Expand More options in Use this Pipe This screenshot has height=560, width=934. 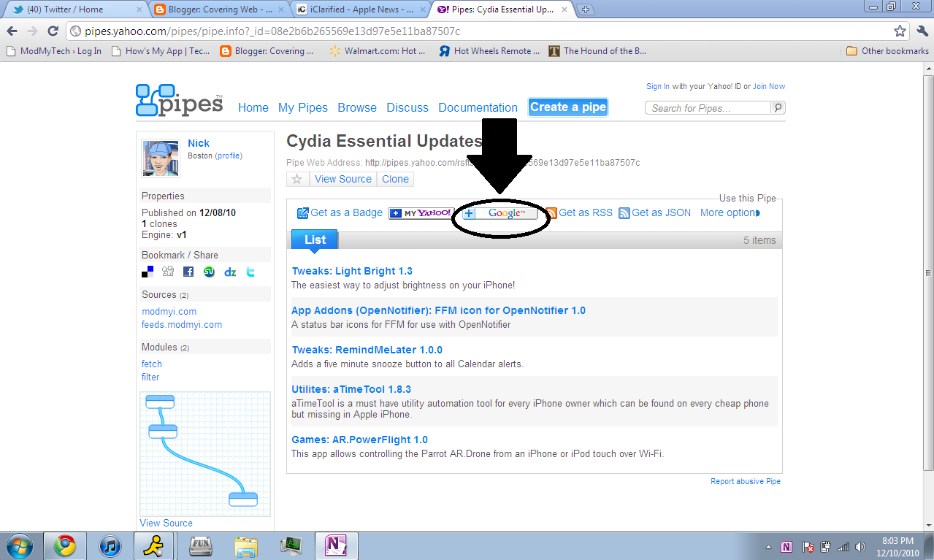click(730, 212)
